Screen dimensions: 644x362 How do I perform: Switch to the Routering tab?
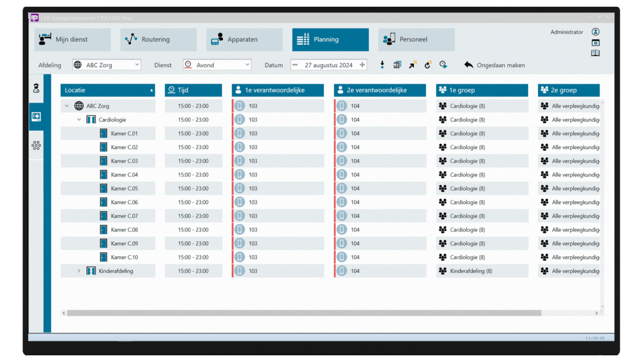158,39
